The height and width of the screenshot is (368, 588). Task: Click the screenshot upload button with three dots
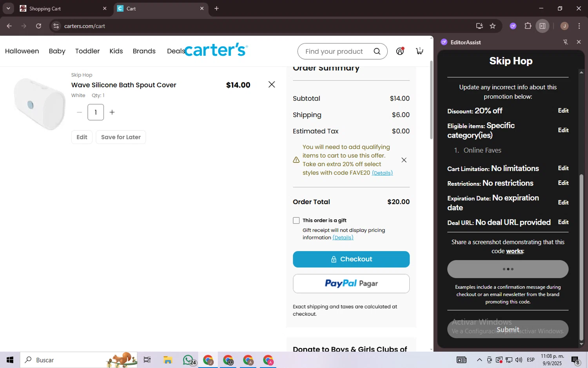508,269
